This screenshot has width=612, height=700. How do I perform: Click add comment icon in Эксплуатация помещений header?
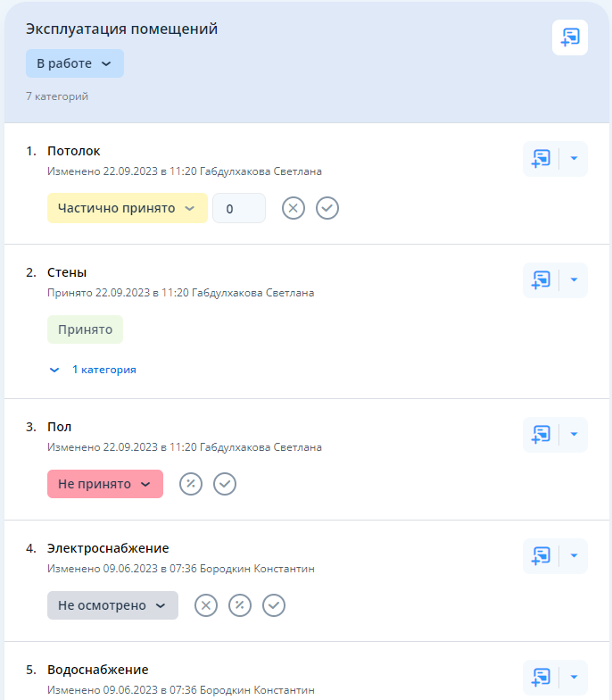570,37
